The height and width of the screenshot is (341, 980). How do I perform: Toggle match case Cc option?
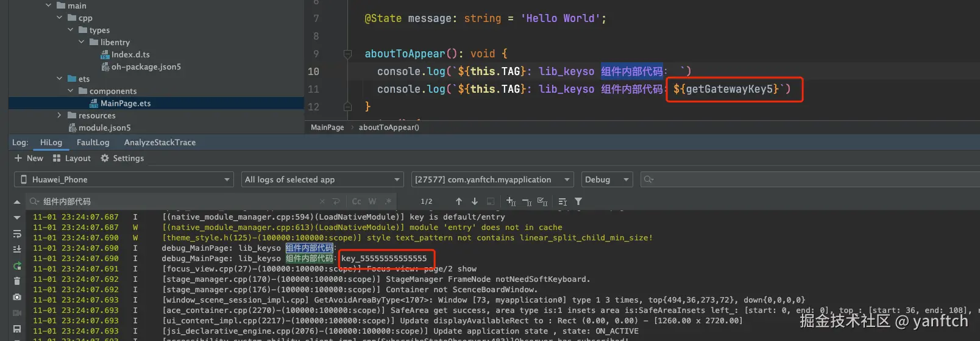pyautogui.click(x=357, y=201)
